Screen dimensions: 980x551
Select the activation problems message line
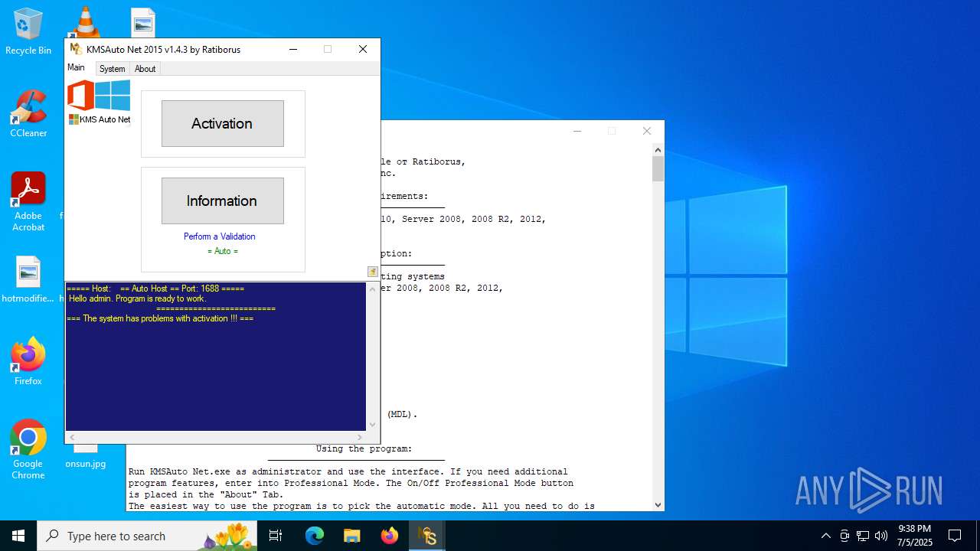pos(160,318)
